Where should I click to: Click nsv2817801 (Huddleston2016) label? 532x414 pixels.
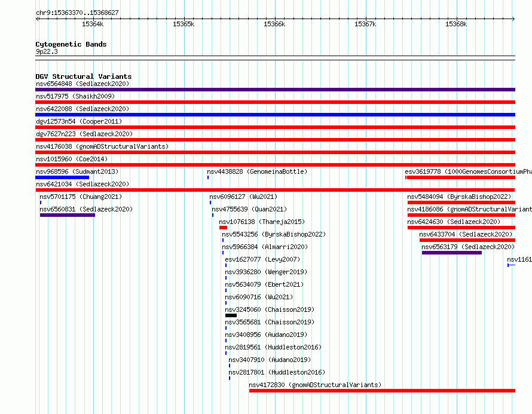[277, 372]
